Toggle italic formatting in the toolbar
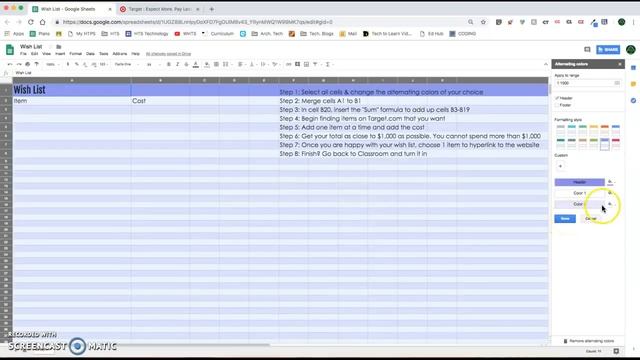 click(x=178, y=64)
